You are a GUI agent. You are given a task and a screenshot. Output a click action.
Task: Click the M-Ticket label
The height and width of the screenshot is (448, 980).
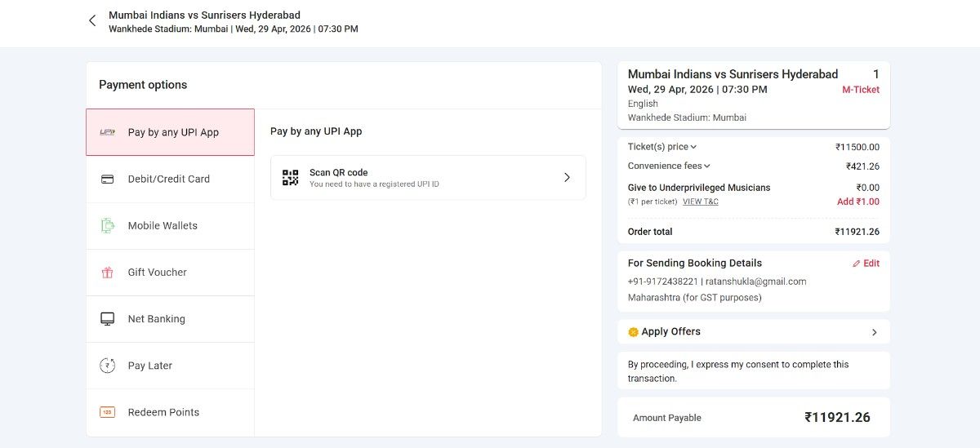click(861, 90)
